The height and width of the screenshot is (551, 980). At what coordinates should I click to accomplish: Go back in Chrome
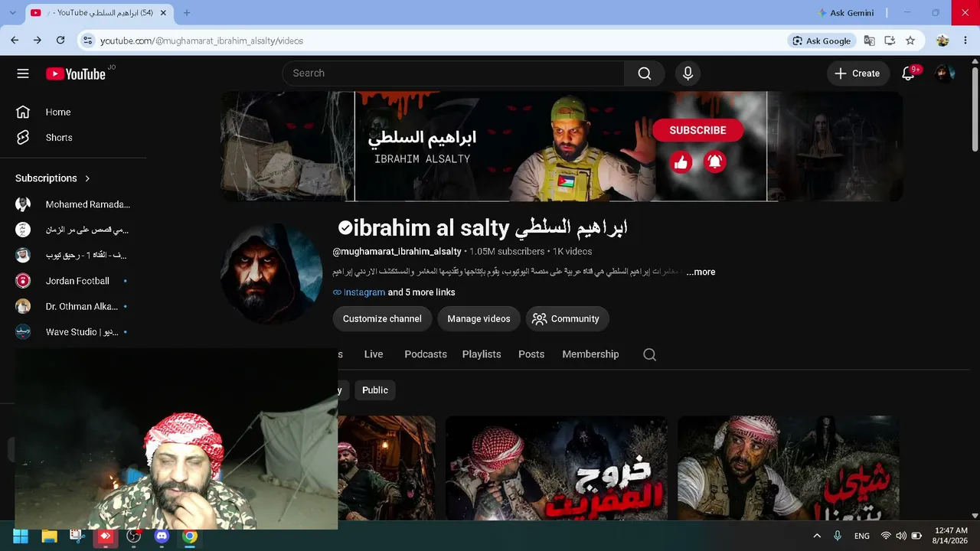15,41
